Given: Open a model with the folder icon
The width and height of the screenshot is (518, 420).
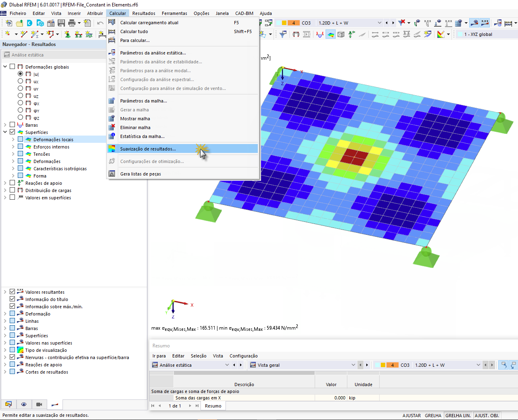Looking at the screenshot, I should [19, 23].
